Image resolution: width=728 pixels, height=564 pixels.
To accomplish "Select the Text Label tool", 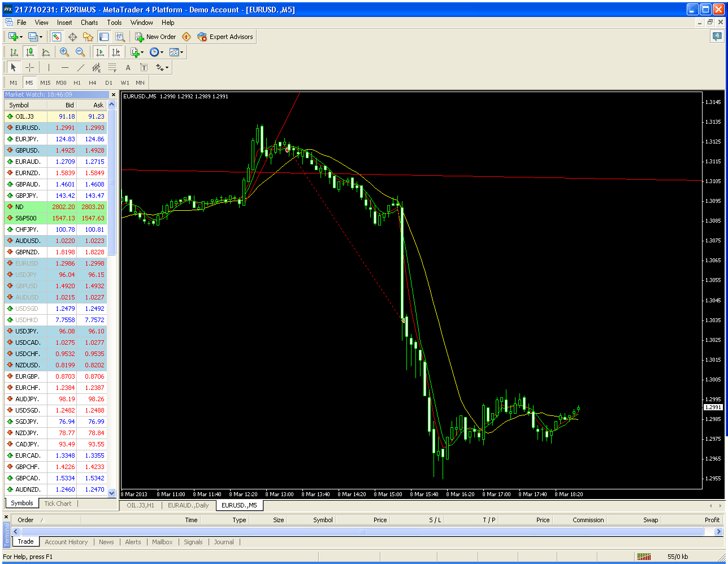I will click(x=144, y=67).
